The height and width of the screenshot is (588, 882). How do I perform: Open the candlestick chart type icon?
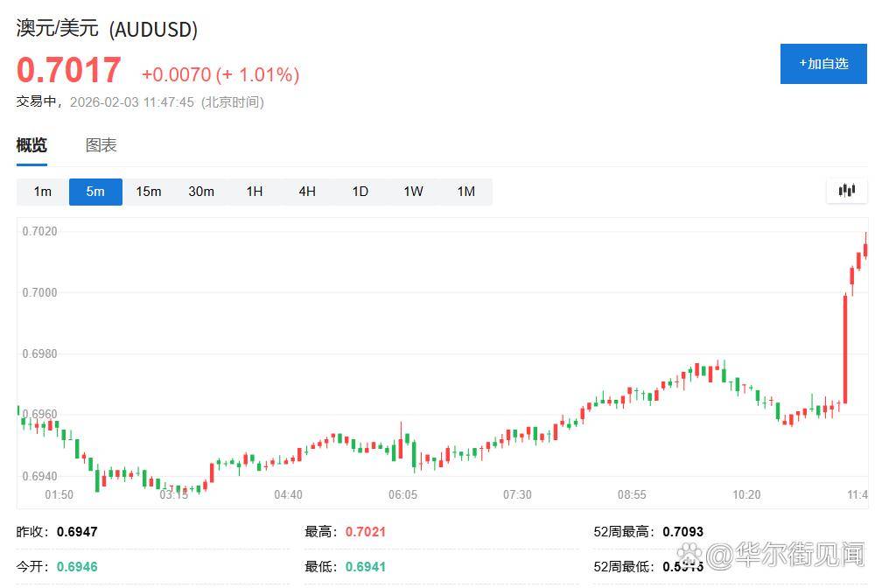[846, 191]
